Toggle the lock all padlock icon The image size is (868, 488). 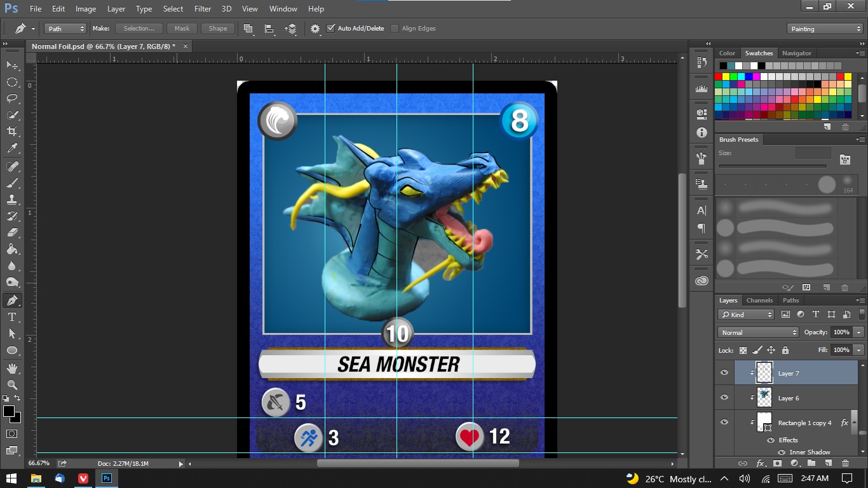tap(785, 350)
